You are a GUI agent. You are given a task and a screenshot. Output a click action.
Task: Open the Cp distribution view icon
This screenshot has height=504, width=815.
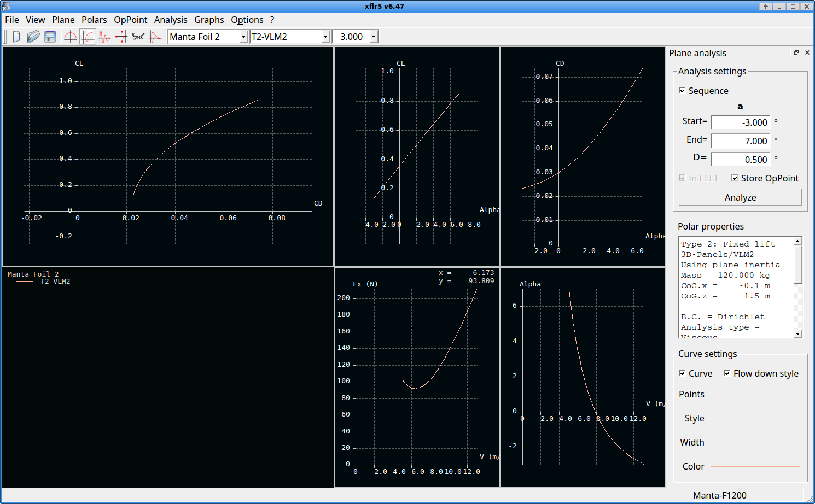tap(155, 37)
